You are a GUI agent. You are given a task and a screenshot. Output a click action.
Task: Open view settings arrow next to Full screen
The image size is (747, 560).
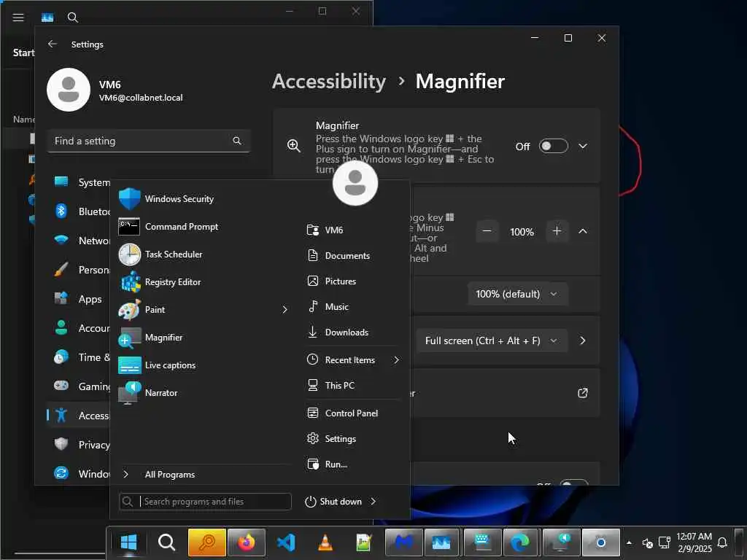583,341
